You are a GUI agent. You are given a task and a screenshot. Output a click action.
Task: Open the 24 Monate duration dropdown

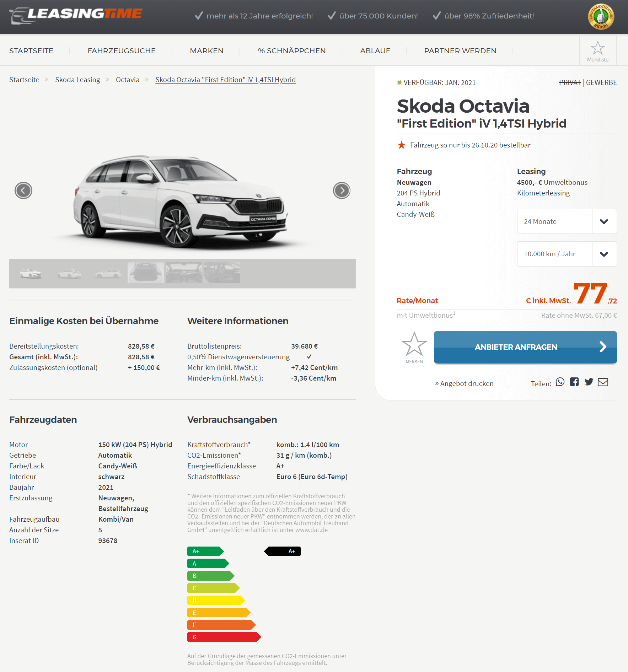(x=567, y=221)
